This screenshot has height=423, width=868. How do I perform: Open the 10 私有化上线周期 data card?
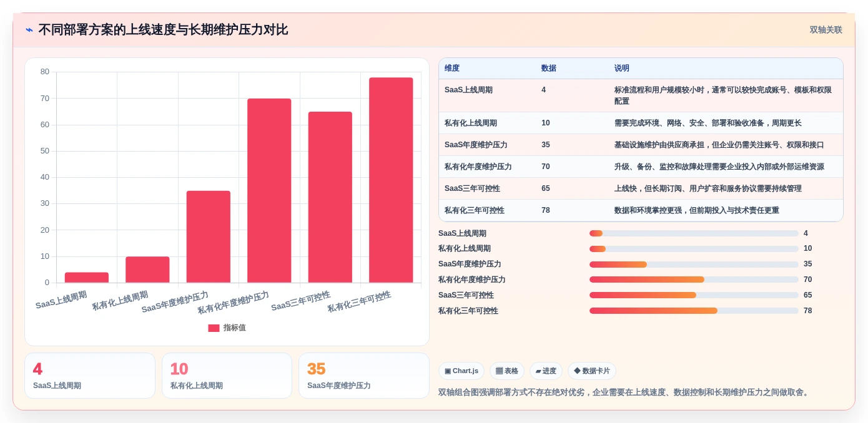coord(227,376)
